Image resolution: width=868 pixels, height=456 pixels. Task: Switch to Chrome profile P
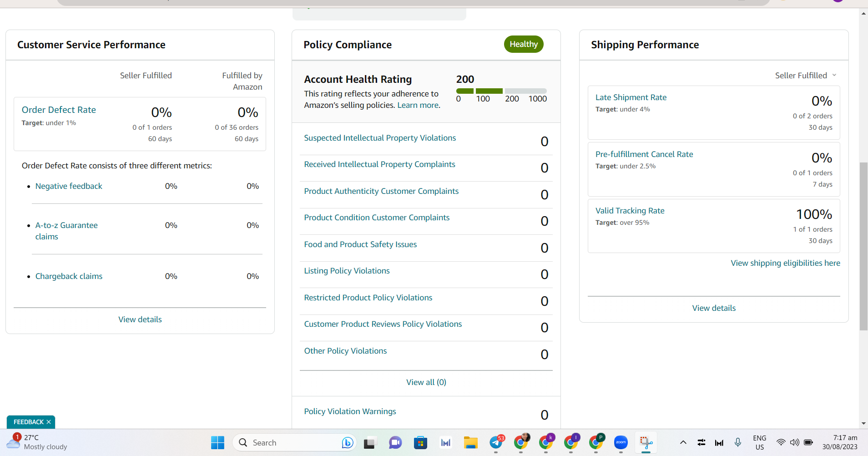596,442
